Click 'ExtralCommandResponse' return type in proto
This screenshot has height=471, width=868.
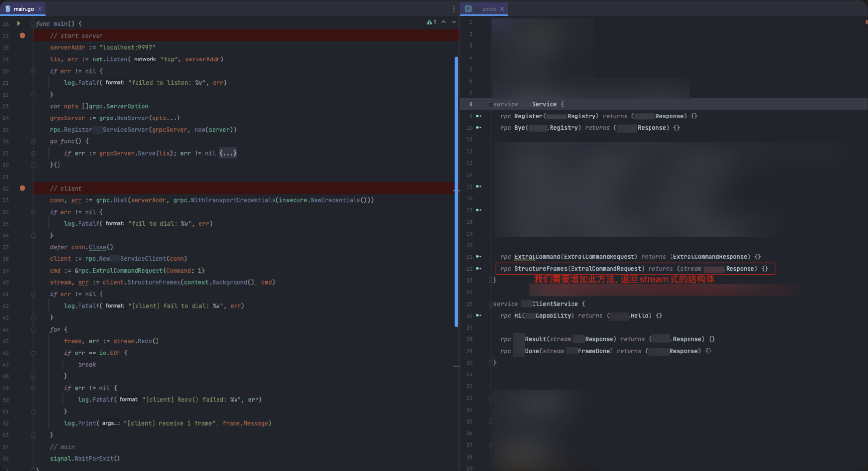click(710, 257)
